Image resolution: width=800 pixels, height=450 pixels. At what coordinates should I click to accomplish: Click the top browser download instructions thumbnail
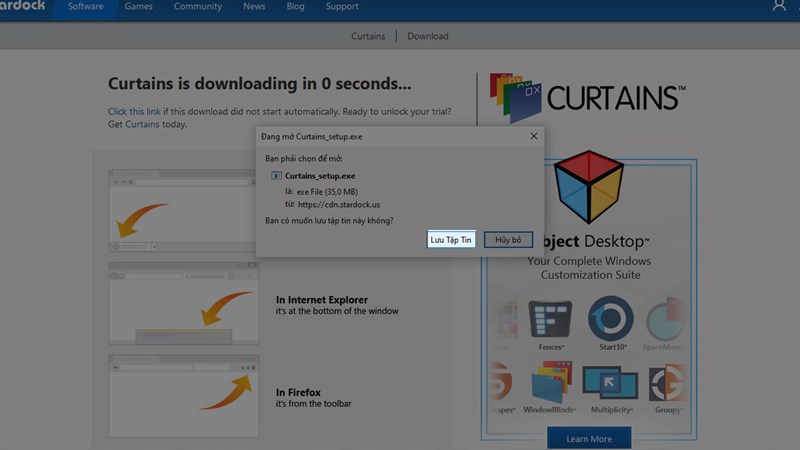coord(183,211)
